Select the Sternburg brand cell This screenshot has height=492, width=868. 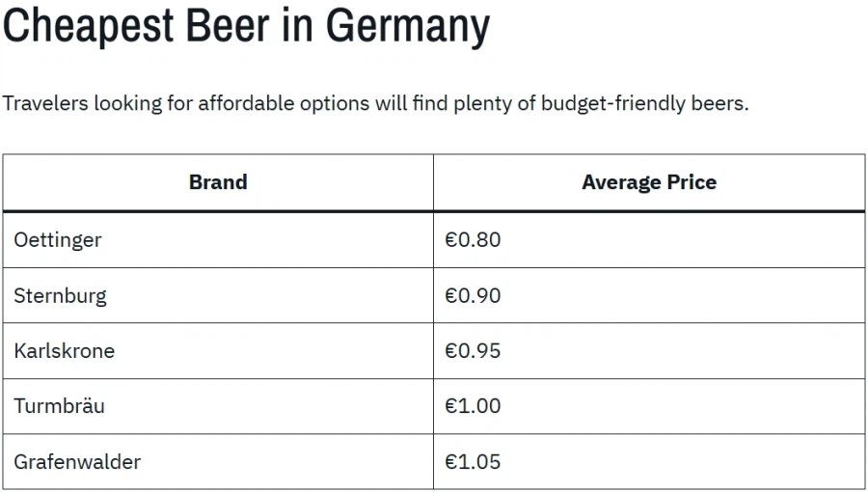pos(218,295)
